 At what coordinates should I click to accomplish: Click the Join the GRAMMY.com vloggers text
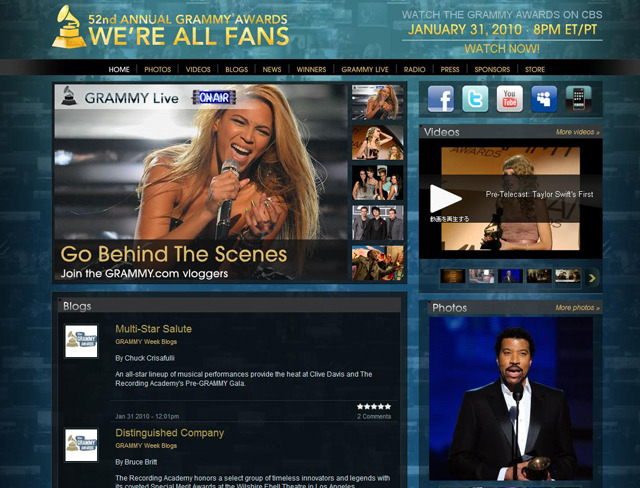pos(144,273)
